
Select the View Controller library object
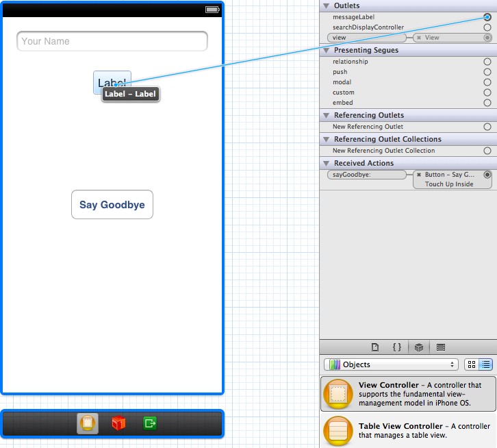point(408,394)
